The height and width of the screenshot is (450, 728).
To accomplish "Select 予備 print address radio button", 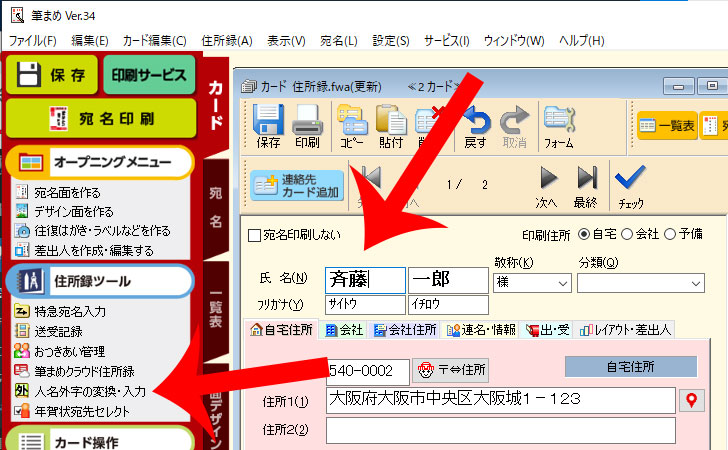I will 670,234.
